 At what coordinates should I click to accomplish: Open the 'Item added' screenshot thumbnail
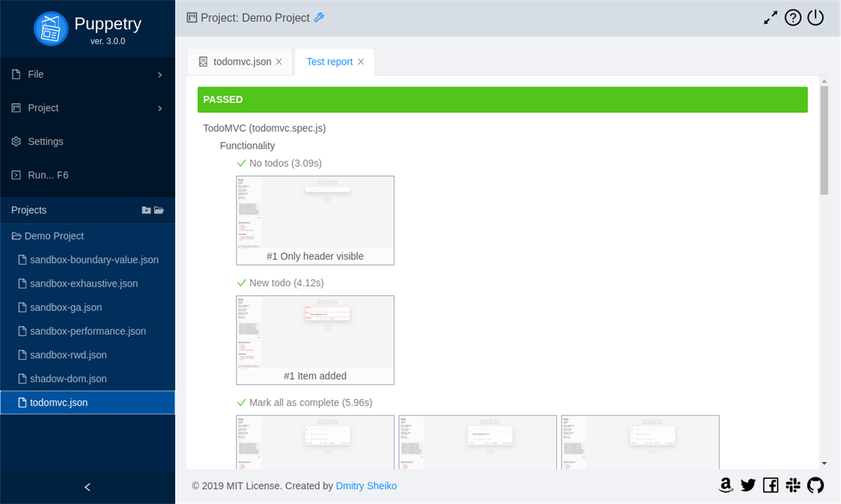[315, 340]
